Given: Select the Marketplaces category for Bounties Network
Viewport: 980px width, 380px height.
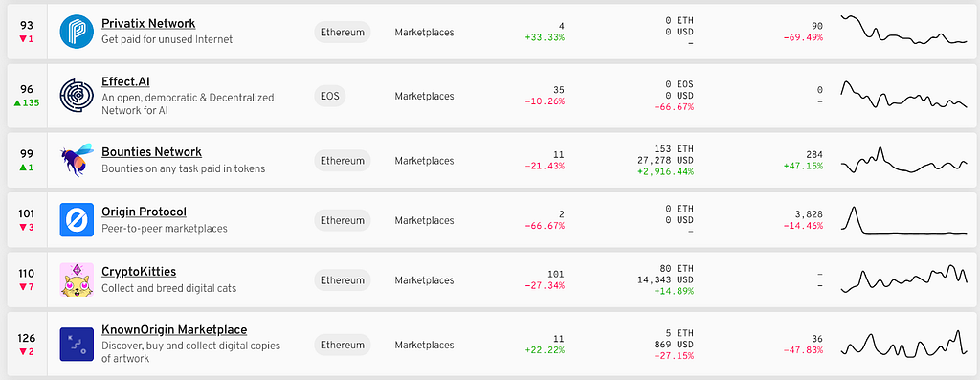Looking at the screenshot, I should (424, 161).
